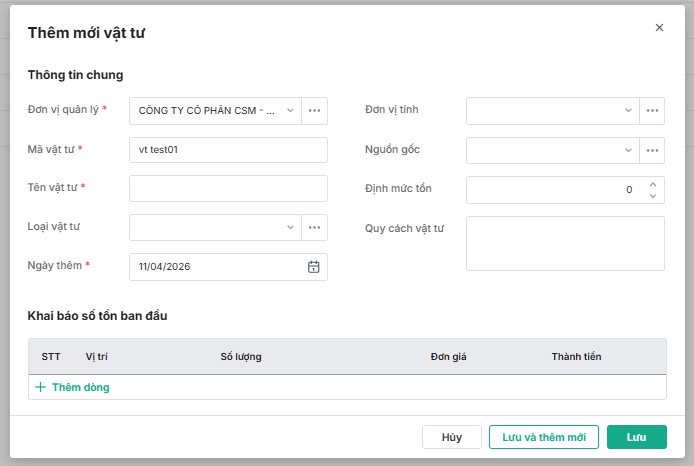Click the Lưu và thêm mới button

[x=543, y=437]
